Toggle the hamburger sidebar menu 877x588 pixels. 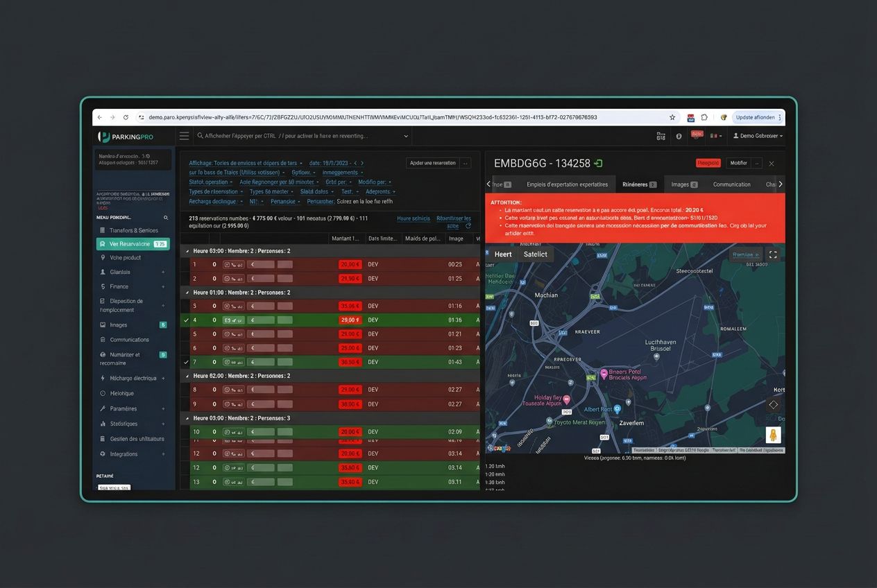(x=184, y=136)
